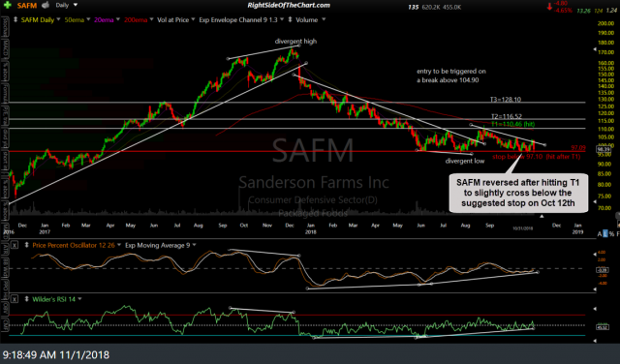Open the Exp Envelope Channel 9 1.3 dropdown
The image size is (620, 364).
pos(282,19)
